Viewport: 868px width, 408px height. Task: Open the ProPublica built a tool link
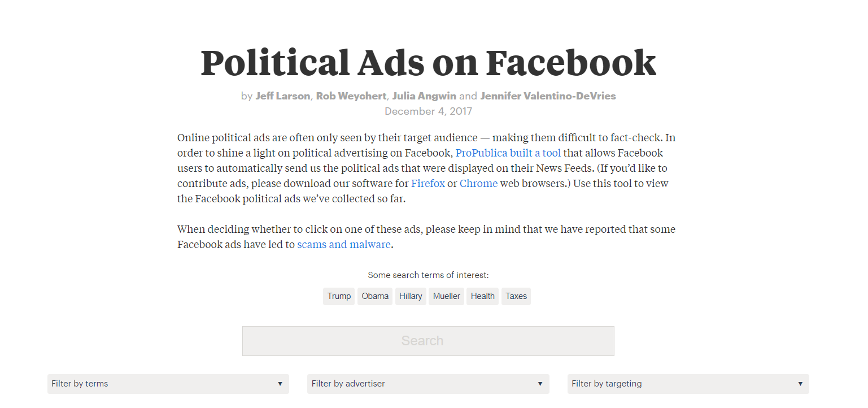(x=508, y=153)
